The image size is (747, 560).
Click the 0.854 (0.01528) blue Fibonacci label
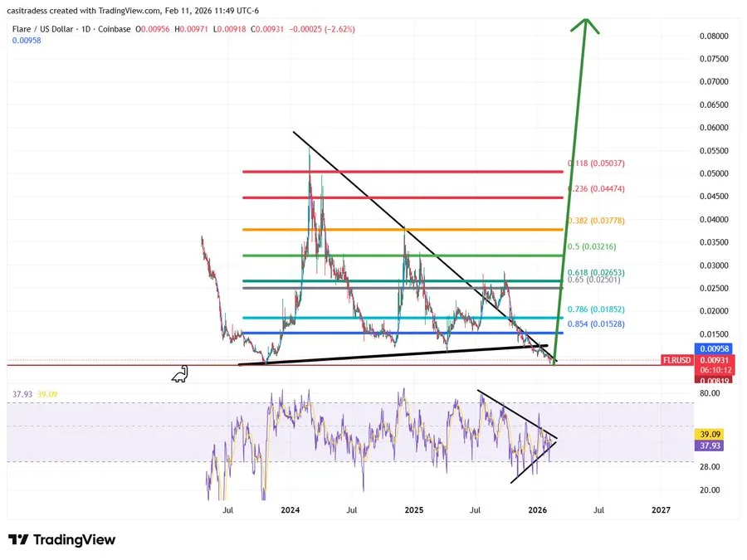point(596,324)
